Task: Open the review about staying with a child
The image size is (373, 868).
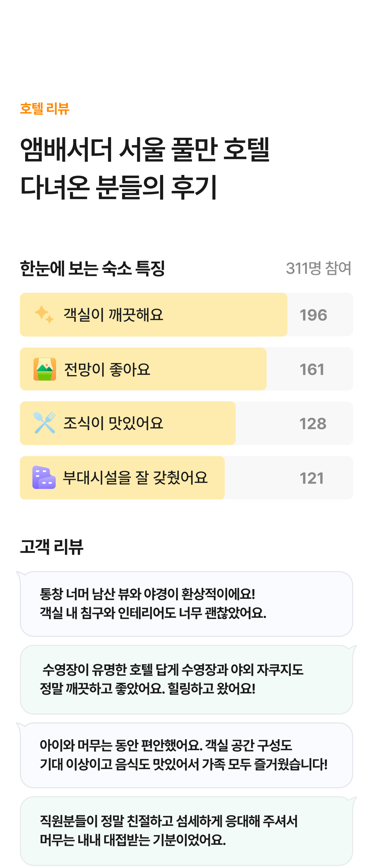Action: [186, 755]
